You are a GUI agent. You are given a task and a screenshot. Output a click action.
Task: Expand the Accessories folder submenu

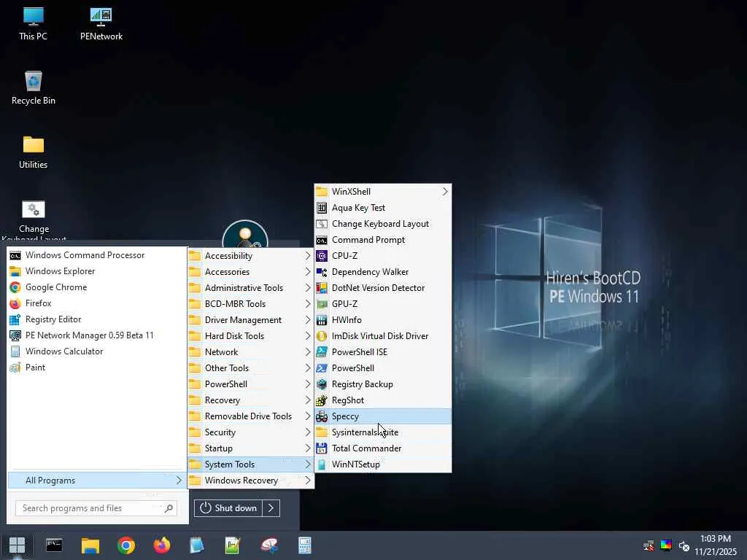[x=251, y=272]
